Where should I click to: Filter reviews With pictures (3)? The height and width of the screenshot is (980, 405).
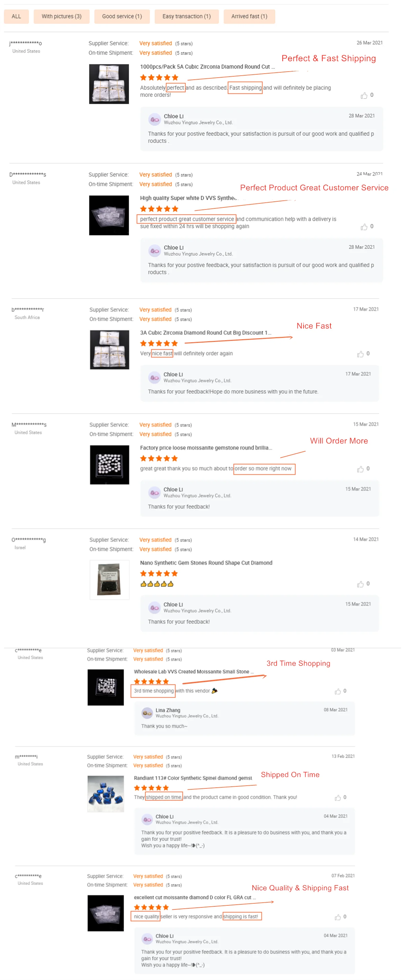pos(61,16)
